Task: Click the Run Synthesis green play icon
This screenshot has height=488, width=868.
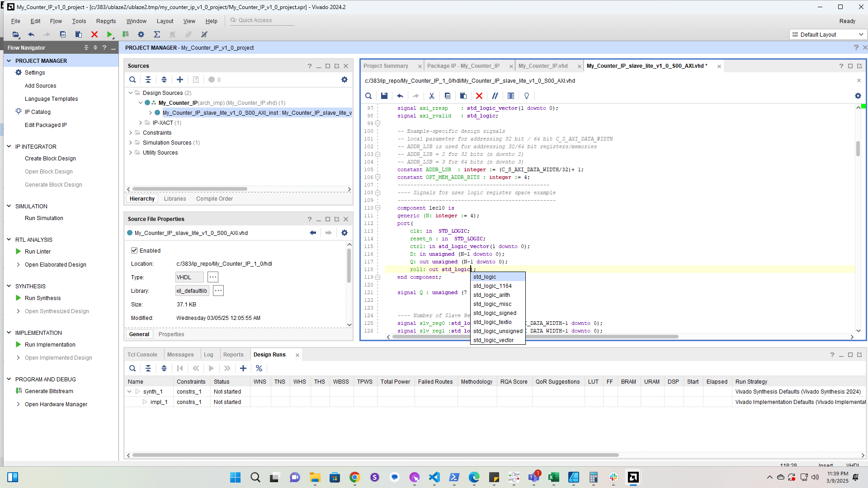Action: coord(19,298)
